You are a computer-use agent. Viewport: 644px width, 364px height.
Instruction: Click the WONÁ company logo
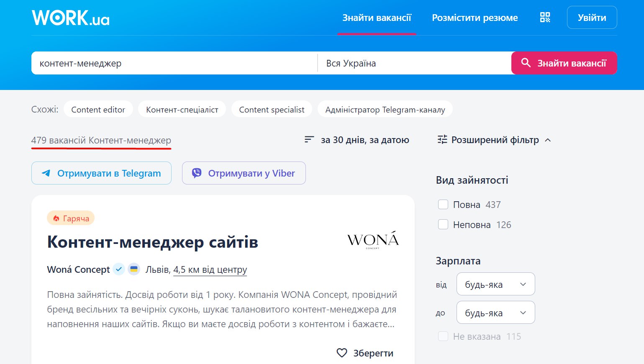click(x=373, y=240)
